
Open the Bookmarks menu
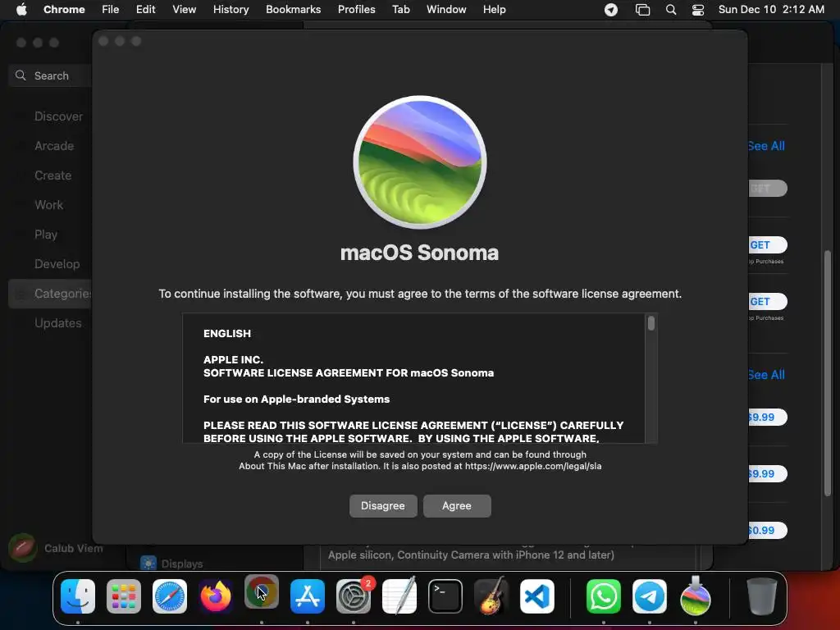293,9
